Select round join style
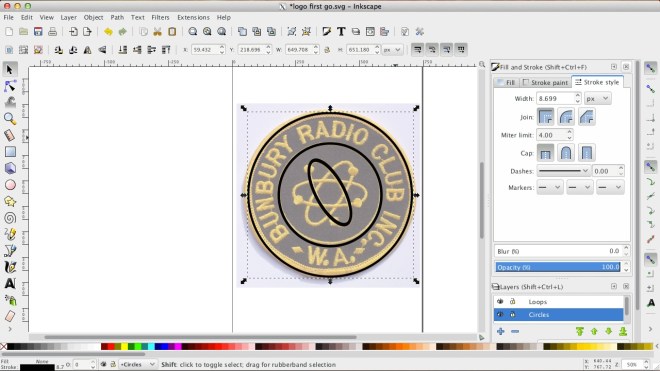660x371 pixels. click(x=566, y=117)
